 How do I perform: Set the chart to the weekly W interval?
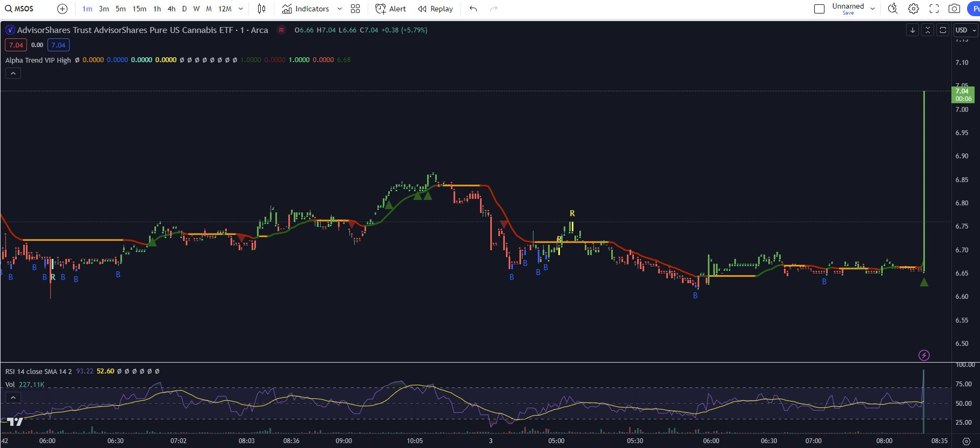click(x=196, y=9)
